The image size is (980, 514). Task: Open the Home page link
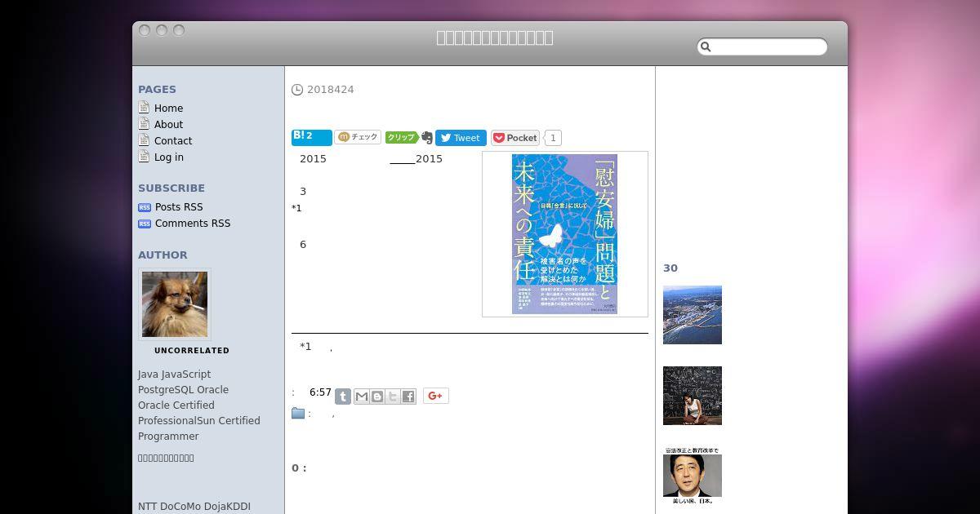pos(168,108)
